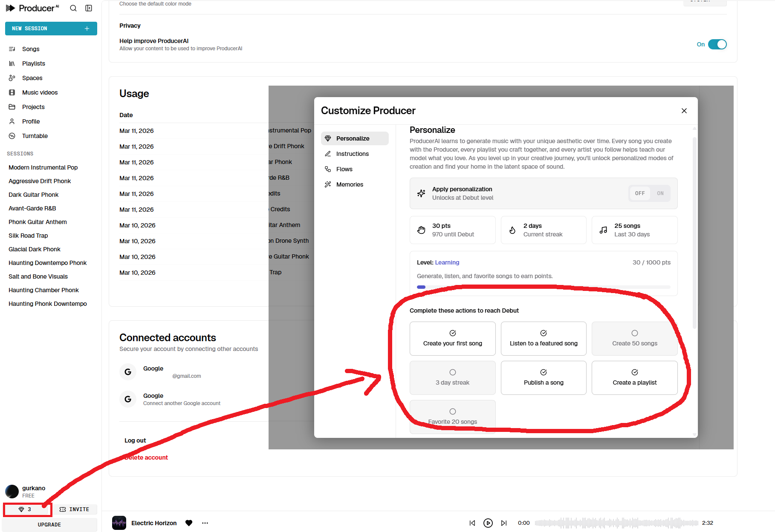
Task: Close the Customize Producer dialog
Action: (684, 111)
